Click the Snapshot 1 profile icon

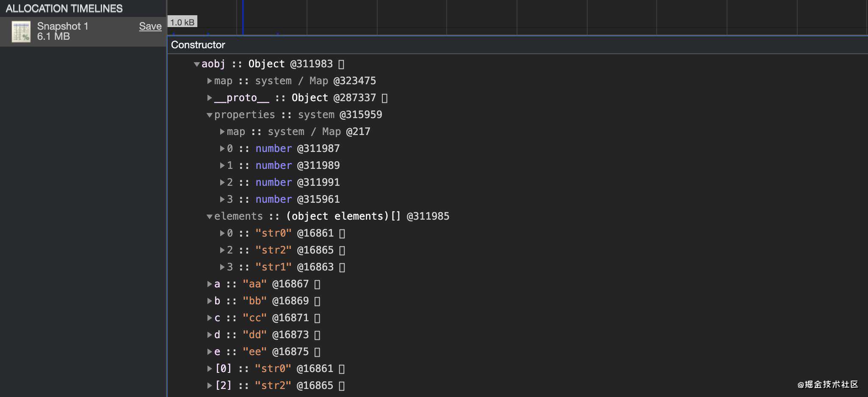[x=21, y=32]
